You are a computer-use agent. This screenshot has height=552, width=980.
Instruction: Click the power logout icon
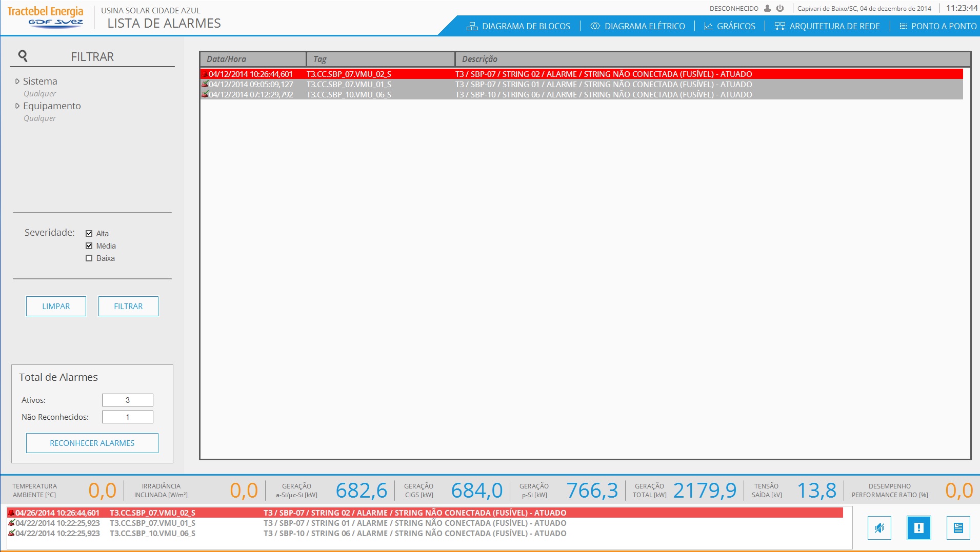click(x=780, y=8)
